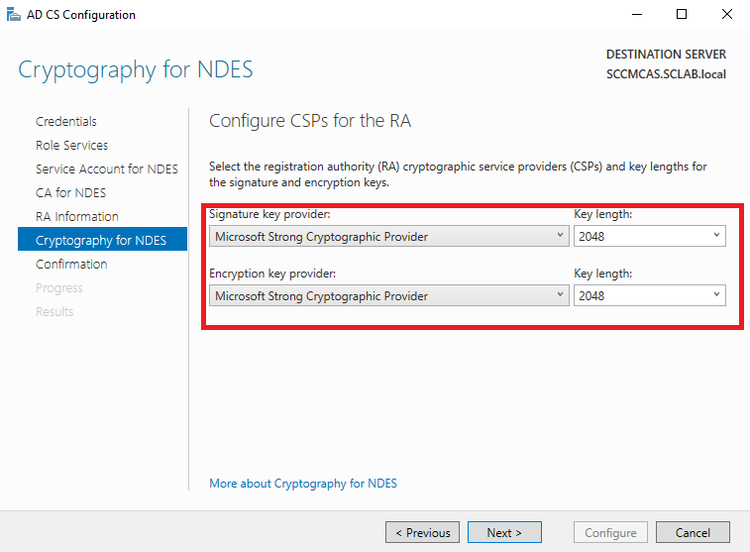Open More about Cryptography for NDES link

click(x=303, y=484)
